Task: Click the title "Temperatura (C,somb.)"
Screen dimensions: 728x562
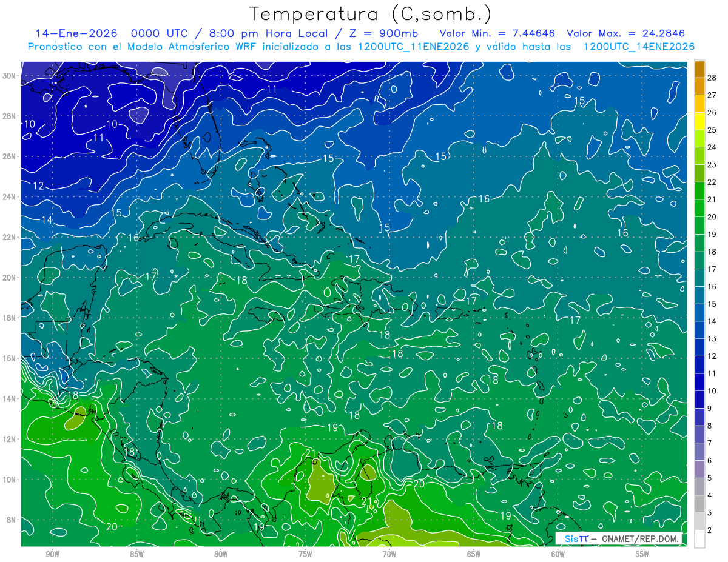Action: (x=371, y=14)
